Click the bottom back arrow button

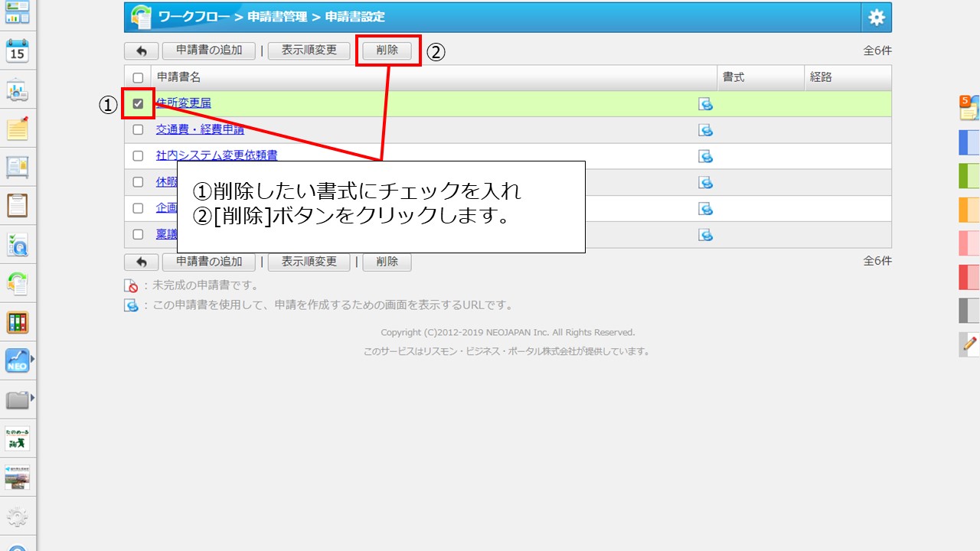click(x=141, y=262)
